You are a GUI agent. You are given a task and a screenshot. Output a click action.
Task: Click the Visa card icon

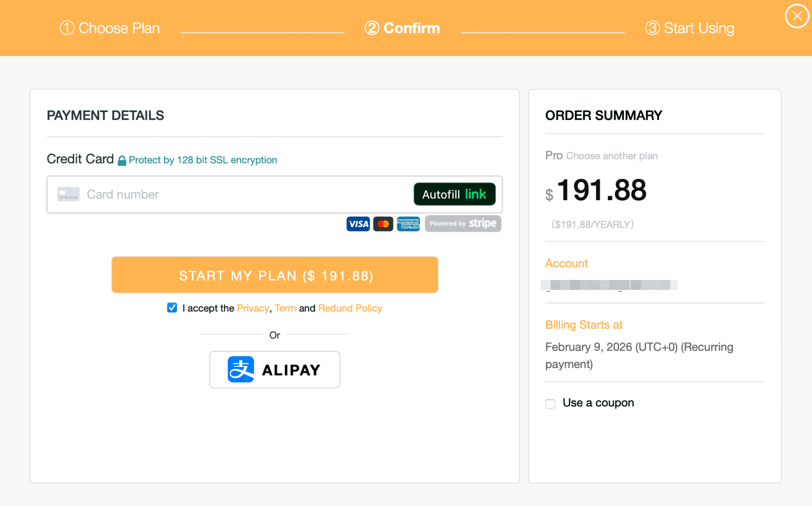pos(358,224)
